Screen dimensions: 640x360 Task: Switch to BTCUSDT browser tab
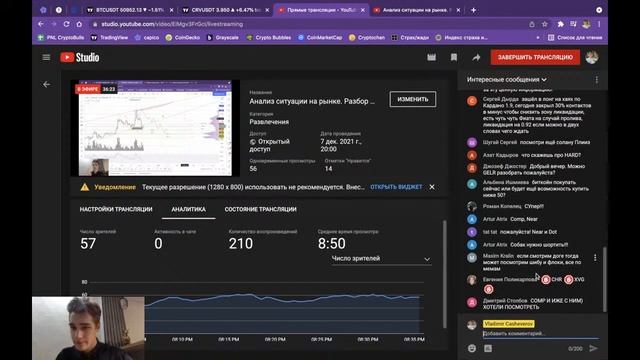coord(129,10)
